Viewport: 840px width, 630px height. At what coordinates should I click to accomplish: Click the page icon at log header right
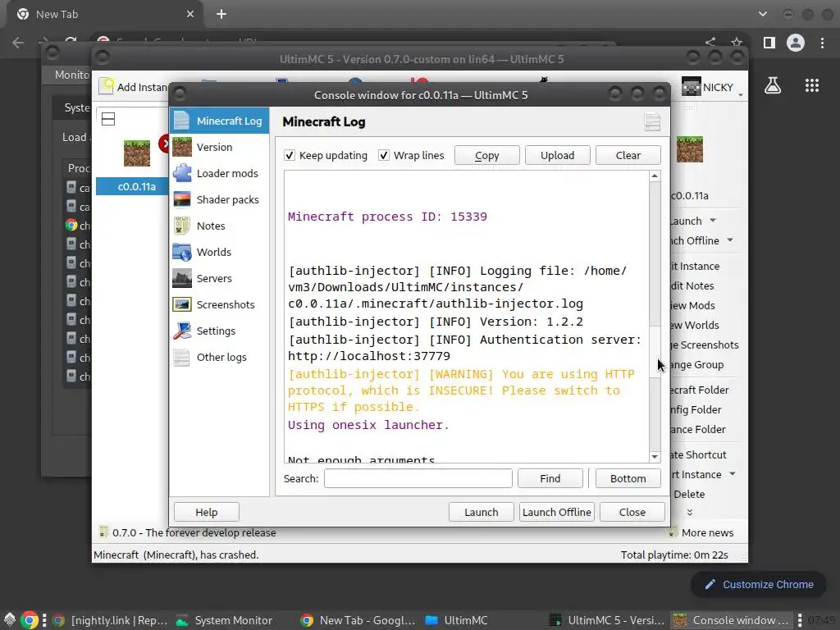tap(652, 122)
